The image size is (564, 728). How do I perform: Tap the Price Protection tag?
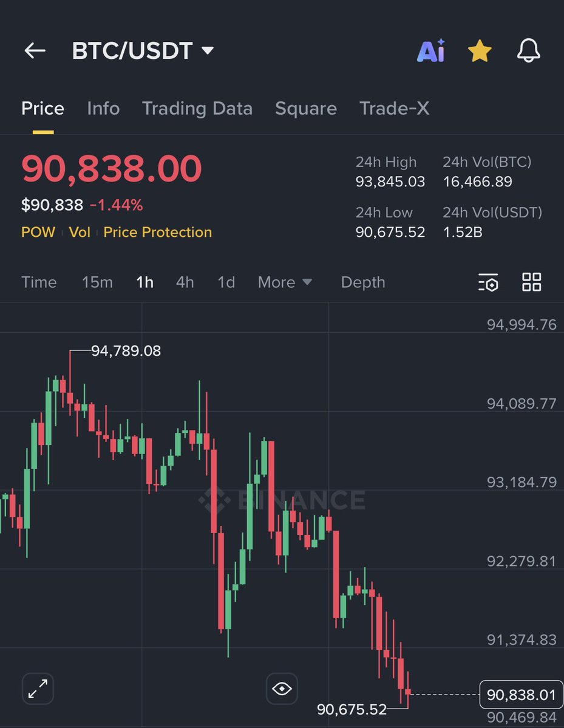tap(158, 233)
